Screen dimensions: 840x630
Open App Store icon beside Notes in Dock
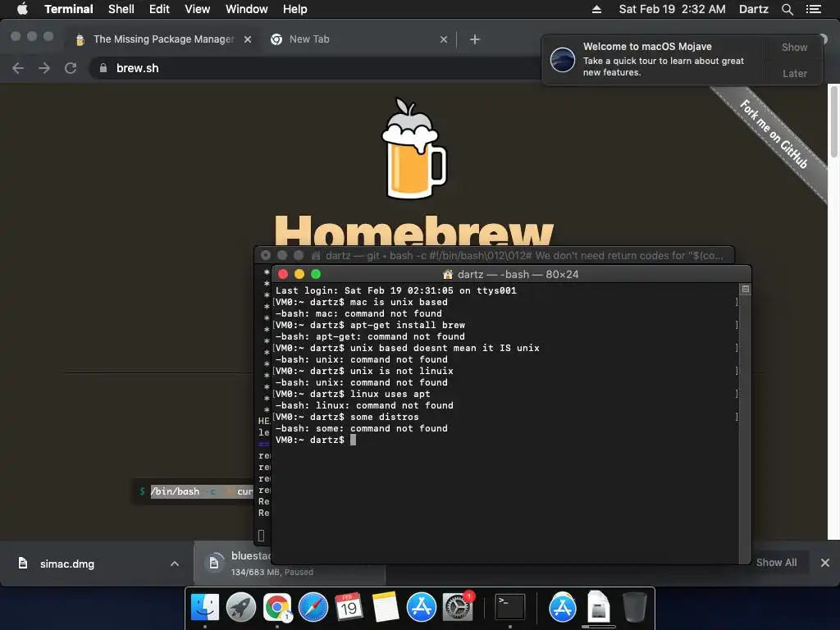click(421, 608)
